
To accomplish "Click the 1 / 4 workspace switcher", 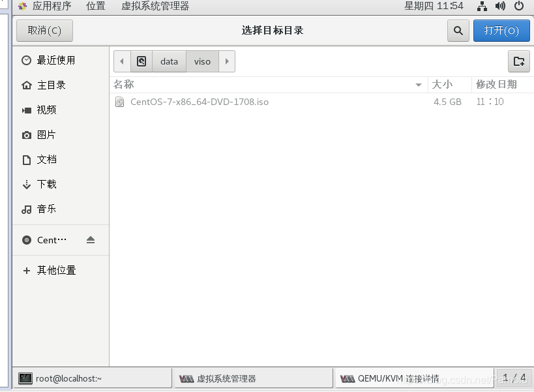I will tap(514, 378).
